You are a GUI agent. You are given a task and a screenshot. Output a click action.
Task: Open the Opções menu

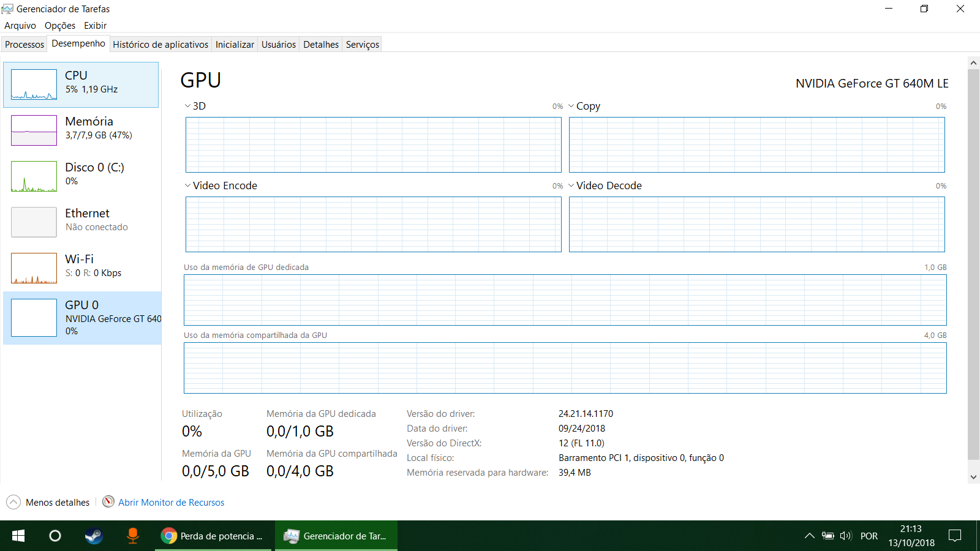tap(60, 26)
